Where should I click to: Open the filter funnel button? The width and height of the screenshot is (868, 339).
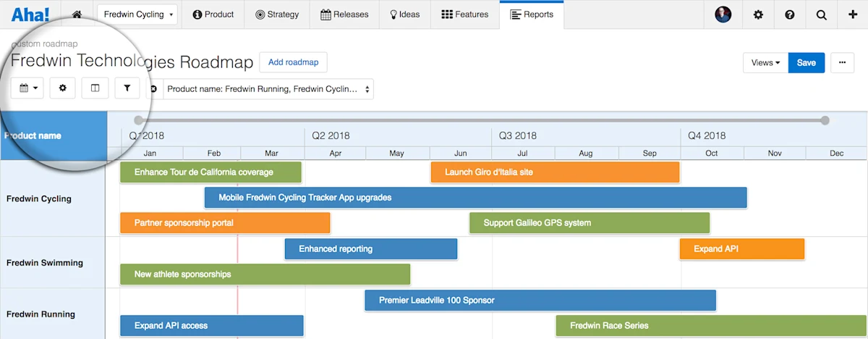click(x=127, y=88)
